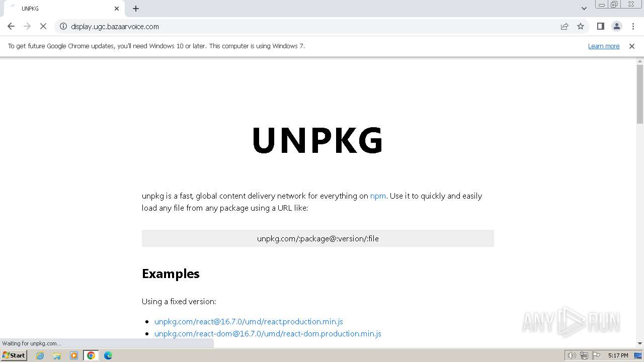The height and width of the screenshot is (362, 644).
Task: Open Learn more link in update bar
Action: tap(604, 46)
